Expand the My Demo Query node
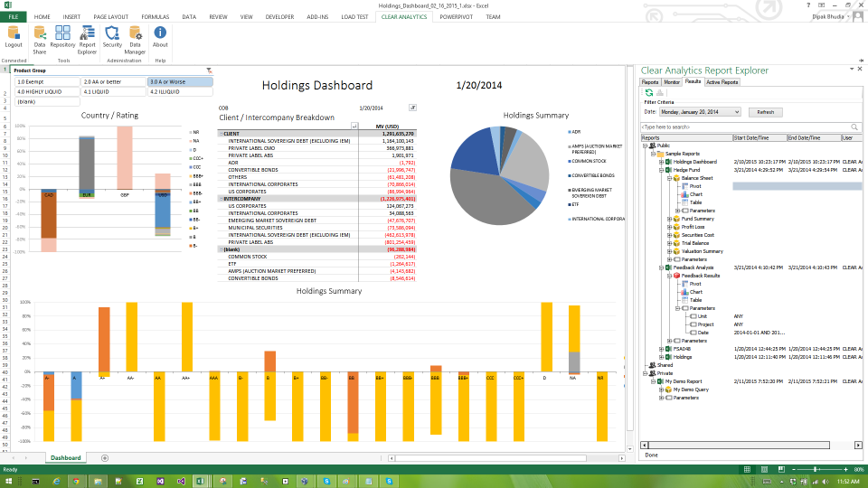868x488 pixels. [x=661, y=389]
